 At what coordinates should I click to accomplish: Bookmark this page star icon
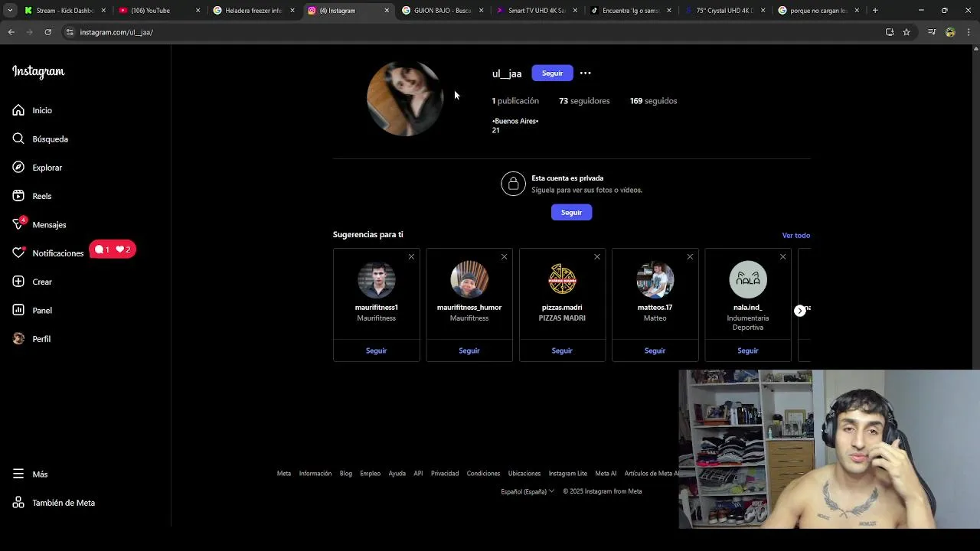point(906,32)
